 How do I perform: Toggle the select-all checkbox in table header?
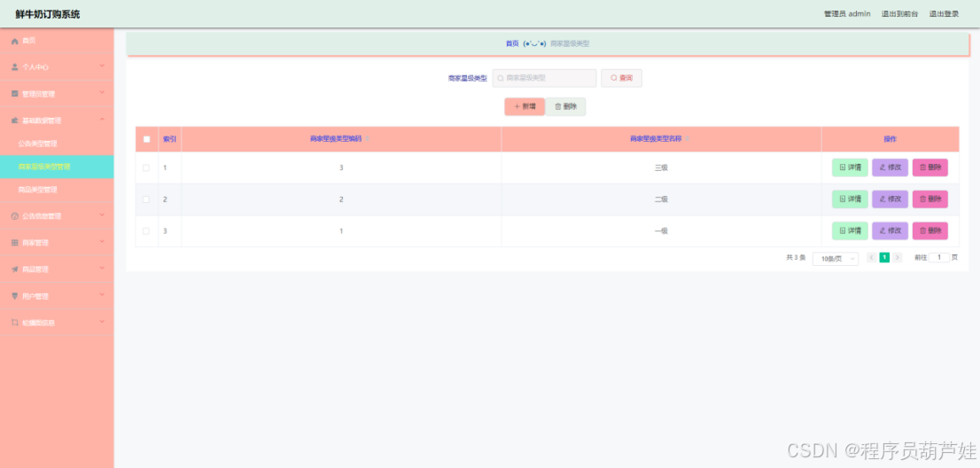[x=147, y=139]
